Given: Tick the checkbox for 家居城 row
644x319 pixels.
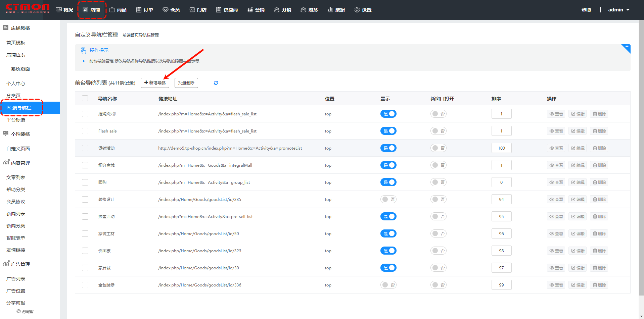Looking at the screenshot, I should pos(85,268).
